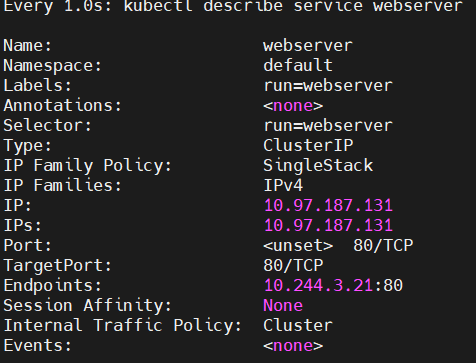The width and height of the screenshot is (476, 363).
Task: Click the Selector value run=webserver
Action: 328,125
